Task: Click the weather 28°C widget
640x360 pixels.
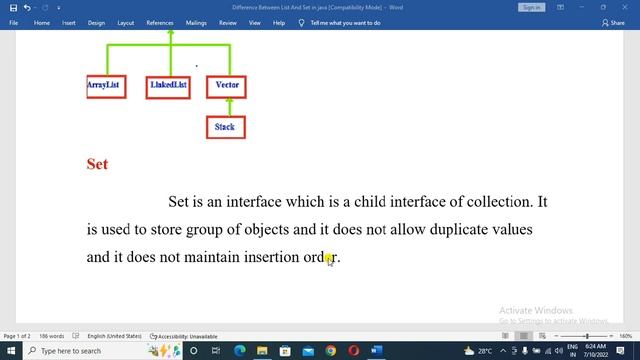Action: pos(478,351)
